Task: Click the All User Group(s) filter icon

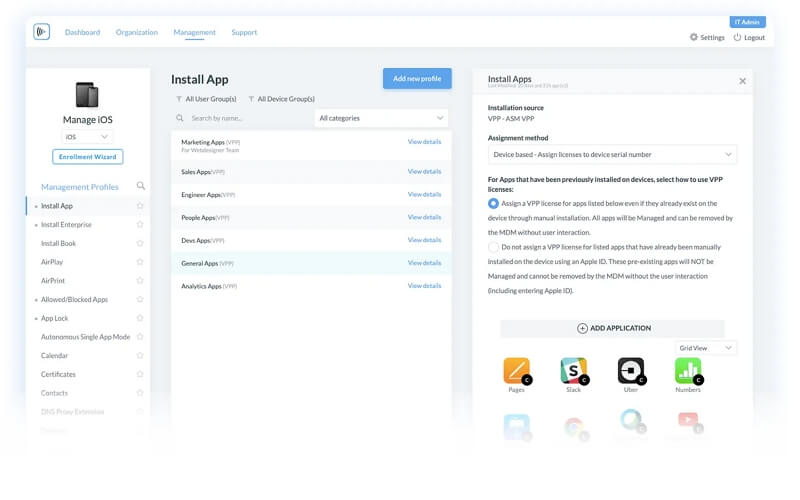Action: click(179, 99)
